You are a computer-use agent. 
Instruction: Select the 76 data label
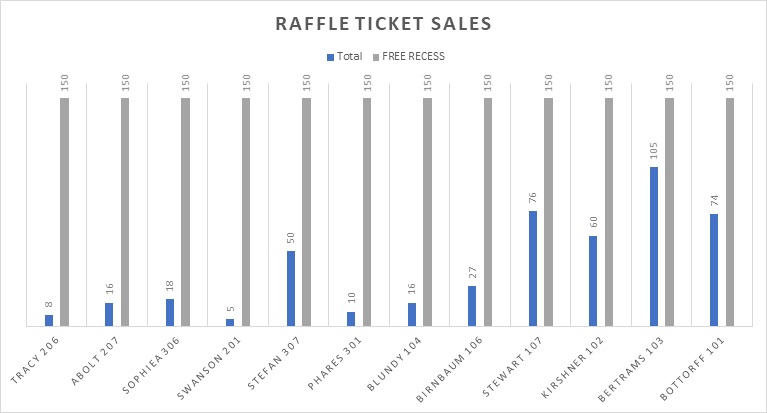point(533,195)
